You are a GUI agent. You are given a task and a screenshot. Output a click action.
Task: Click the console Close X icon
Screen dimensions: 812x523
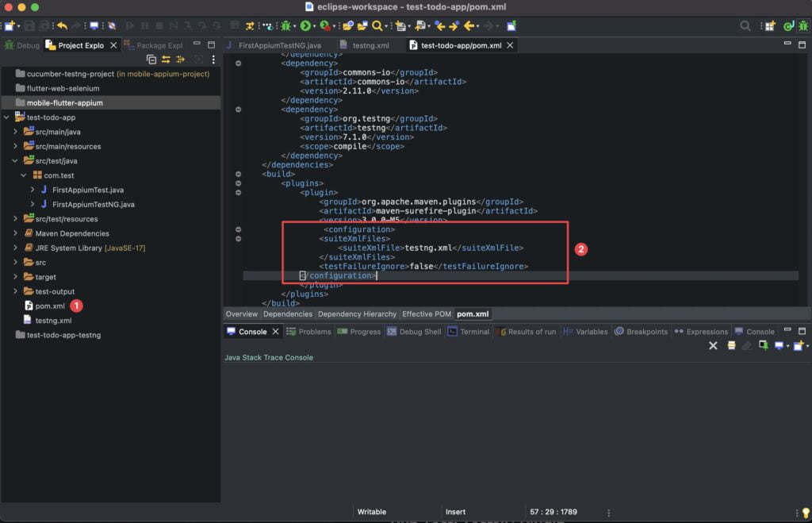click(713, 345)
